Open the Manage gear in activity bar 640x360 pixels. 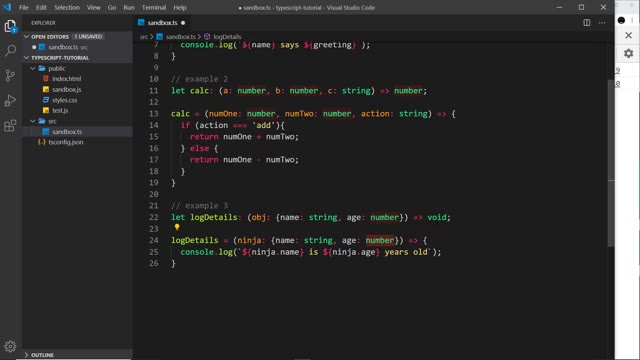[x=10, y=346]
